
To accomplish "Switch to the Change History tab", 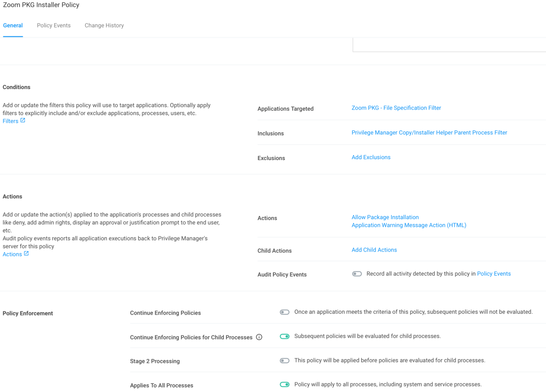I will (104, 25).
